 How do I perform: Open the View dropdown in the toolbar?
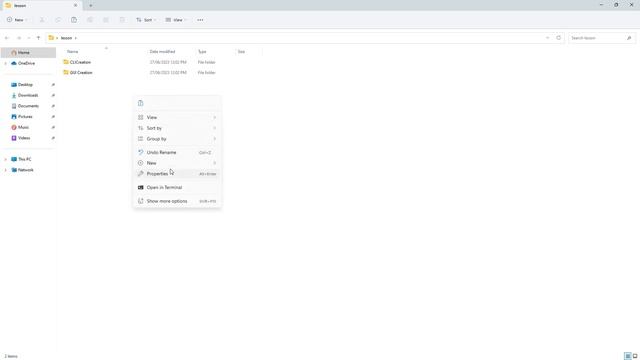tap(176, 20)
